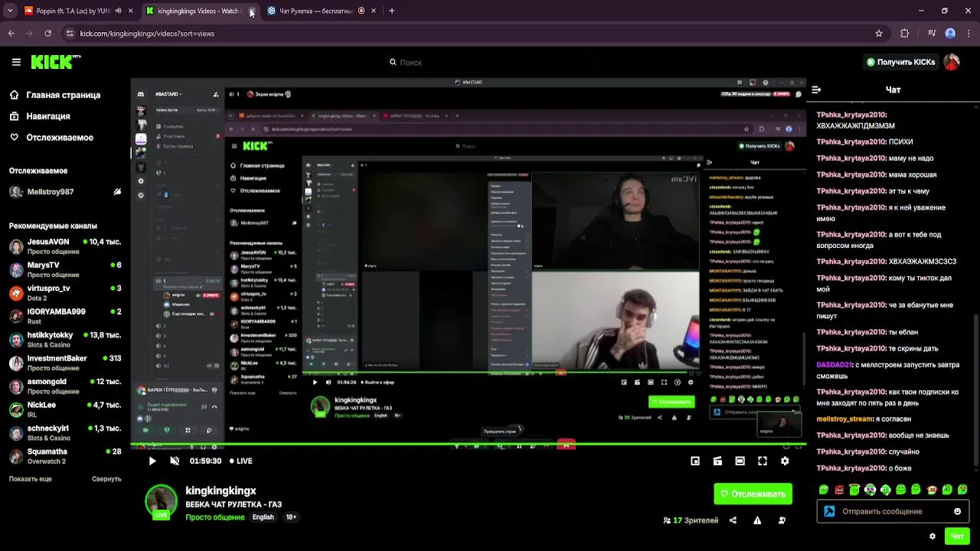Open Навигация in the sidebar
Screen dimensions: 980x551
click(40, 116)
